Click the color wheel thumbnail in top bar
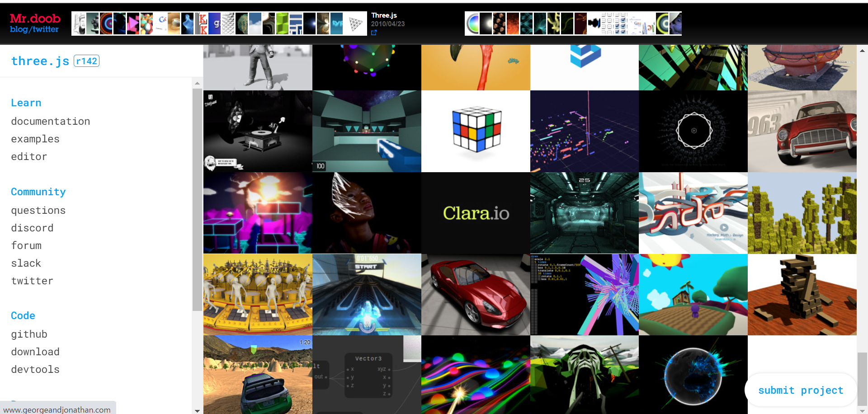 pyautogui.click(x=472, y=24)
